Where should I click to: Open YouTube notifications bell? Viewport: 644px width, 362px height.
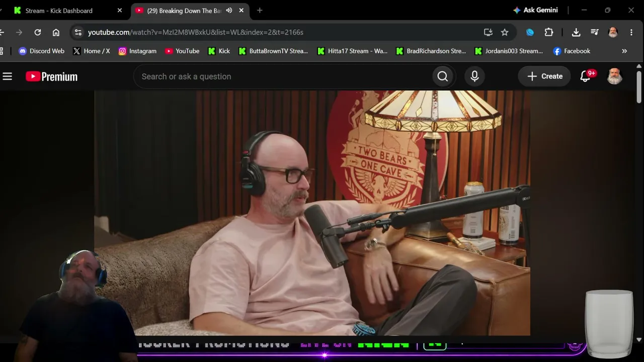coord(585,76)
